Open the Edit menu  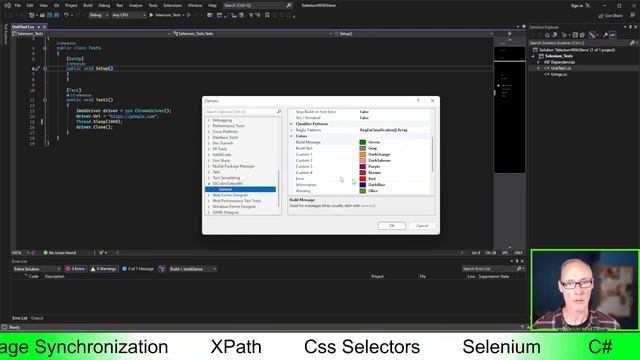tap(30, 5)
